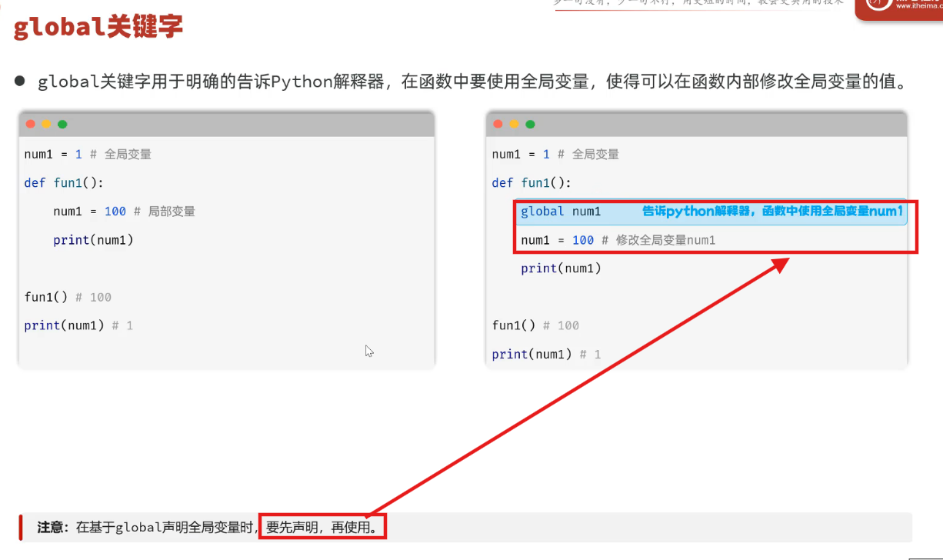
Task: Click "print(num1) # 1" in right code window
Action: 546,354
